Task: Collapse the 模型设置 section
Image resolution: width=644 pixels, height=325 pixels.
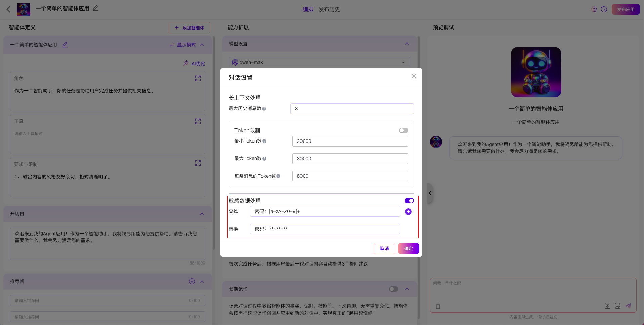Action: point(407,44)
